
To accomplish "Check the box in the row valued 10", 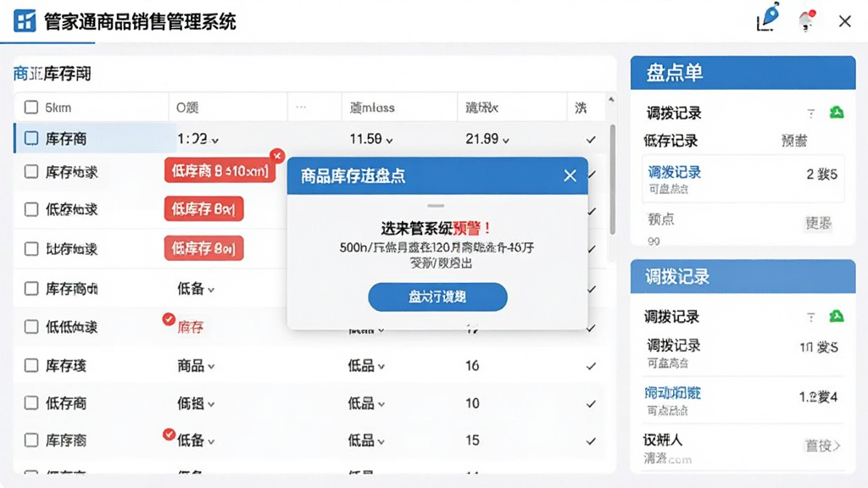I will click(x=31, y=402).
